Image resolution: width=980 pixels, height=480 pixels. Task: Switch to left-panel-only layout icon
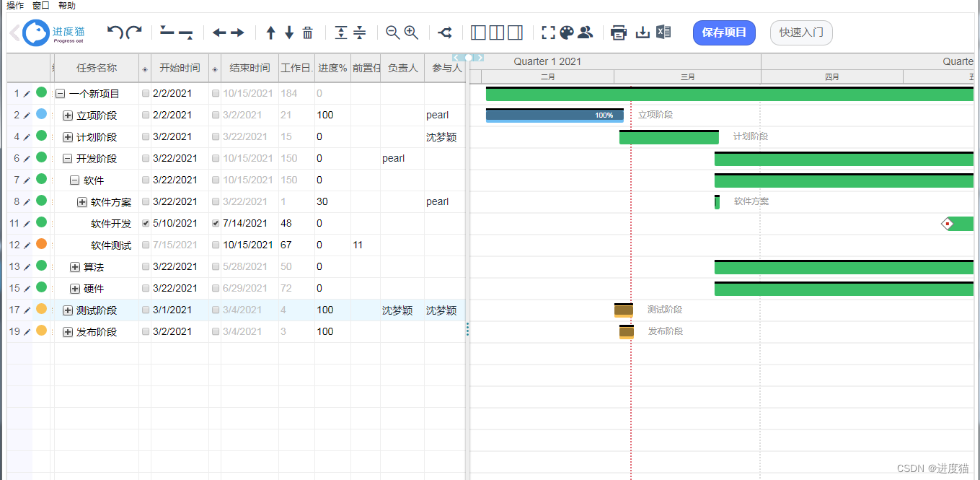pos(478,32)
